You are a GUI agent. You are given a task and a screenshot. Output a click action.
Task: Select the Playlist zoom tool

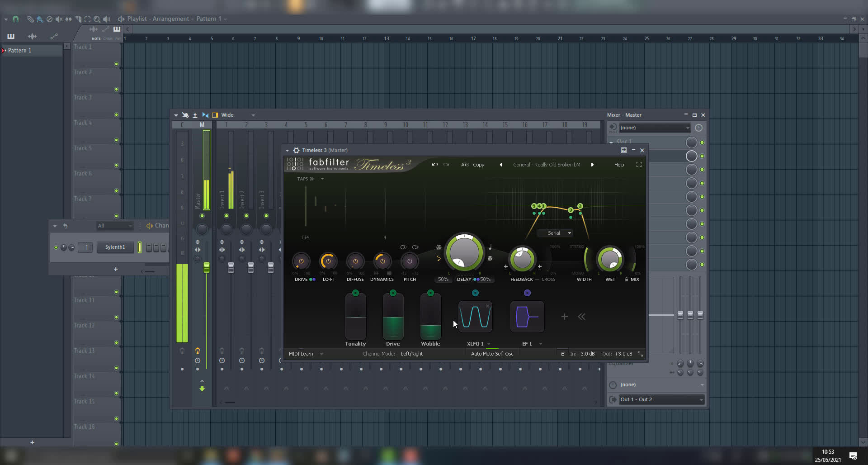[97, 19]
